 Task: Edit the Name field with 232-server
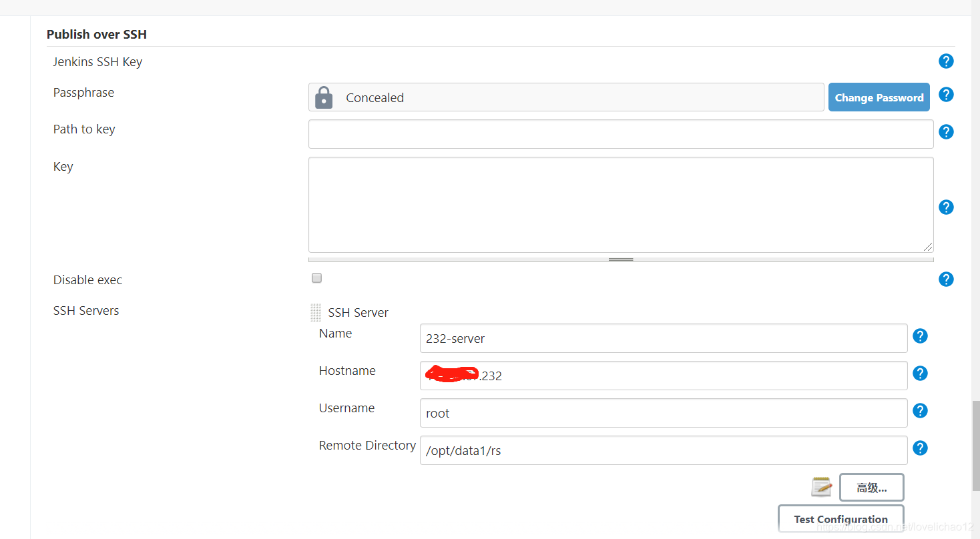pos(664,338)
